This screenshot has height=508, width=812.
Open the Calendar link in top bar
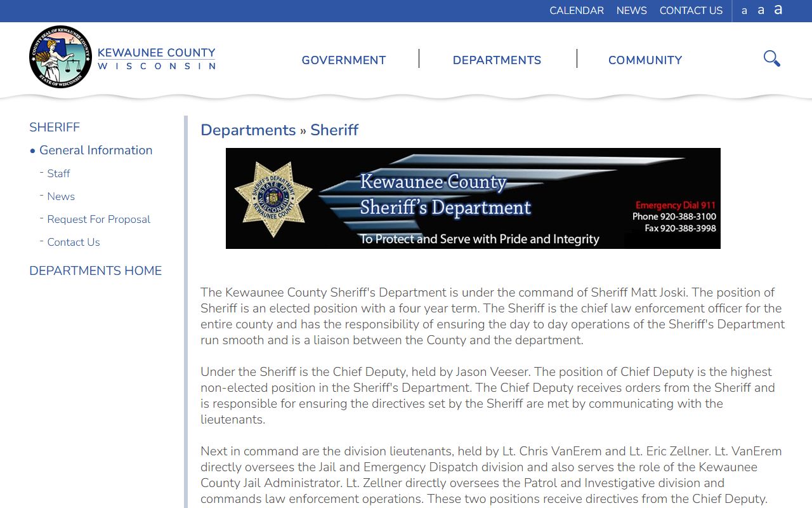pyautogui.click(x=577, y=11)
